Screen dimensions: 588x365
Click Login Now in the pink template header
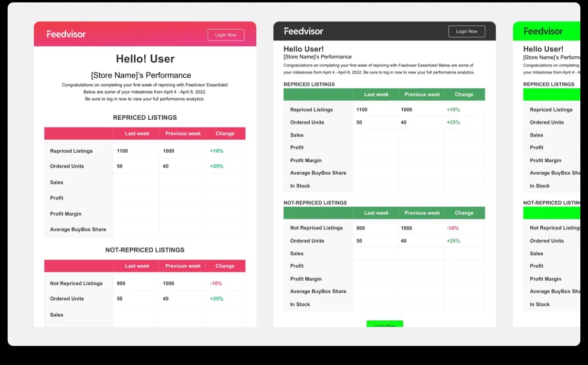coord(226,35)
